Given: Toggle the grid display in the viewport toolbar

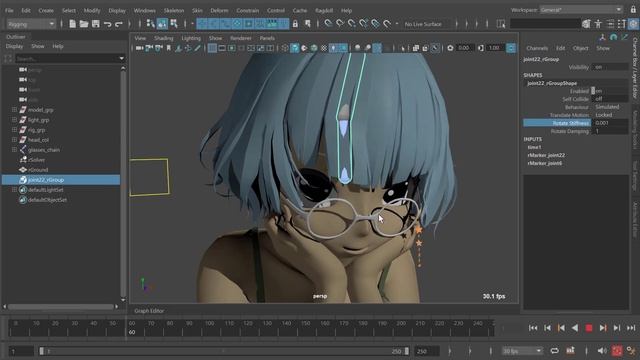Looking at the screenshot, I should tap(212, 48).
